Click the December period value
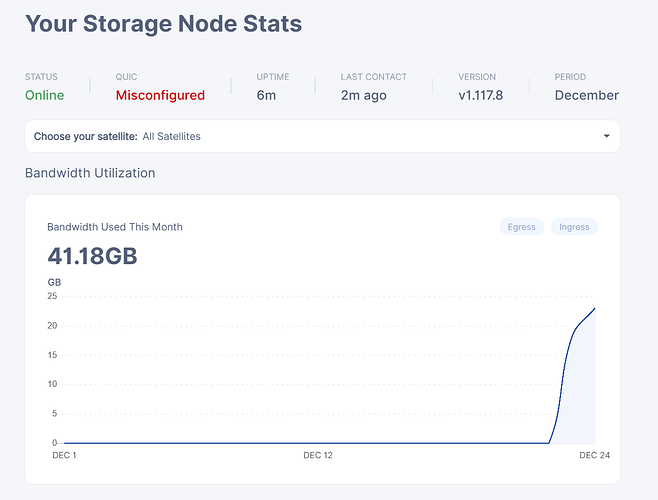The height and width of the screenshot is (500, 658). tap(586, 96)
